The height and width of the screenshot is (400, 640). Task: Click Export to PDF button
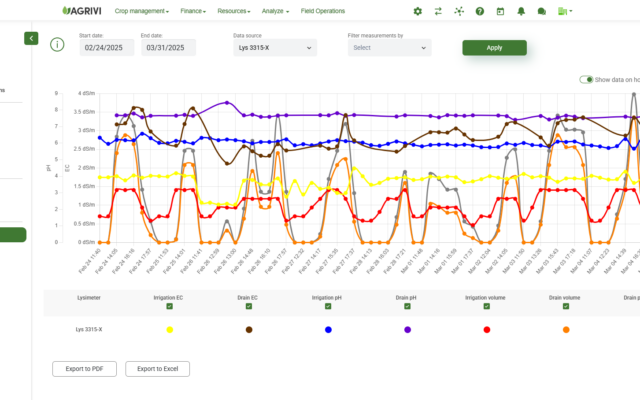[x=84, y=369]
